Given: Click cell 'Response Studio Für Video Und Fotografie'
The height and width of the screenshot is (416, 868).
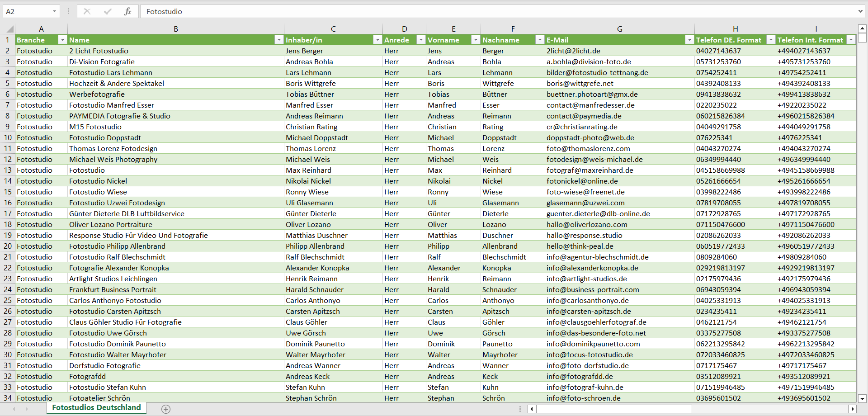Looking at the screenshot, I should tap(176, 235).
